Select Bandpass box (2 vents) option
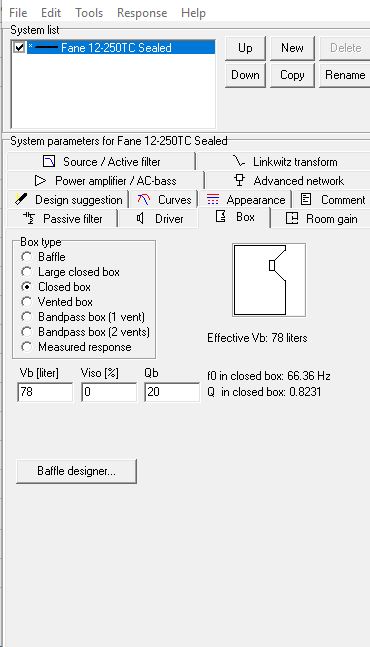 click(26, 332)
